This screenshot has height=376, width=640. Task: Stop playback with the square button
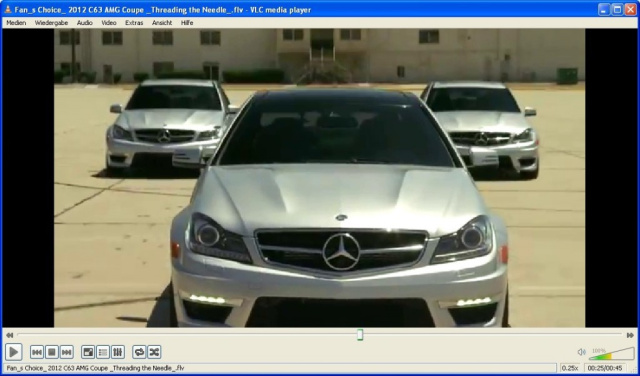(52, 352)
